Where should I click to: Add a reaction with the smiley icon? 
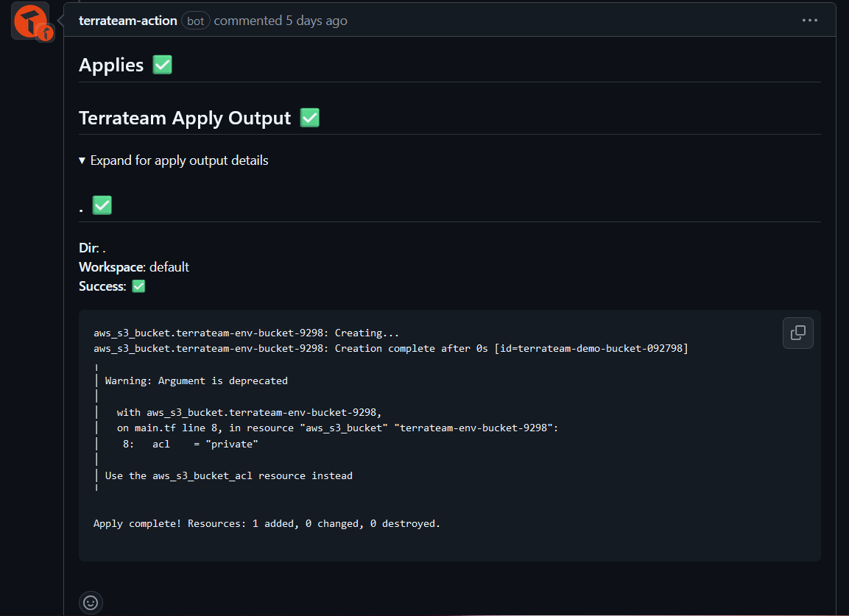click(x=91, y=602)
